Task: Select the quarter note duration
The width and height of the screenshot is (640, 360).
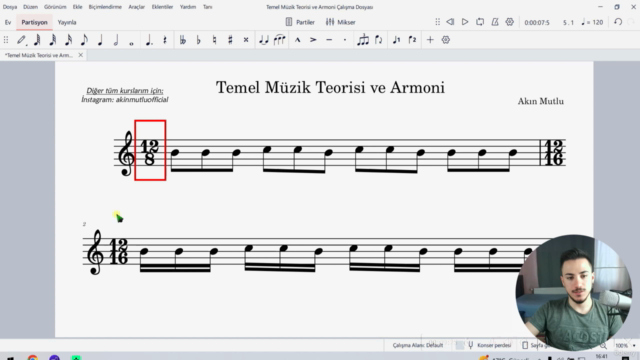Action: pyautogui.click(x=100, y=40)
